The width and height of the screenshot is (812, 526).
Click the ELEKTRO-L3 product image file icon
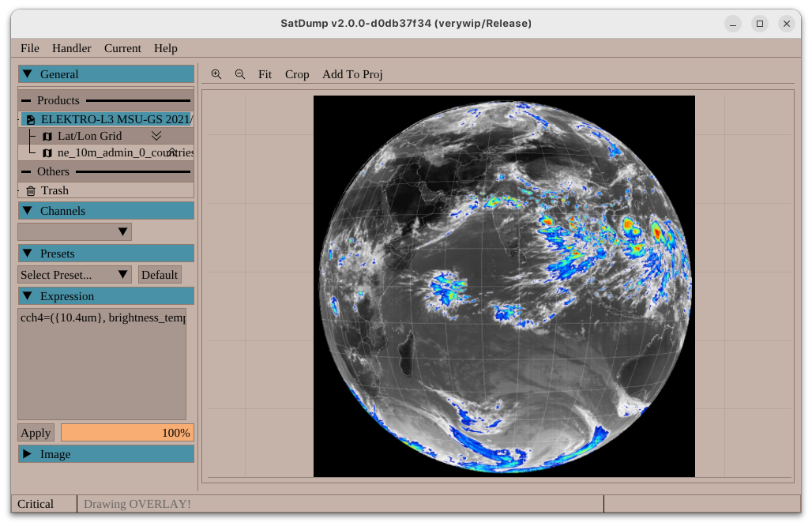(30, 120)
